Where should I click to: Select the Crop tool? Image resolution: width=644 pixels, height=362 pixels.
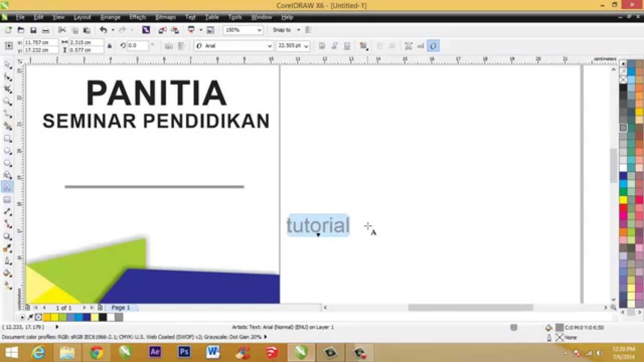pos(8,89)
